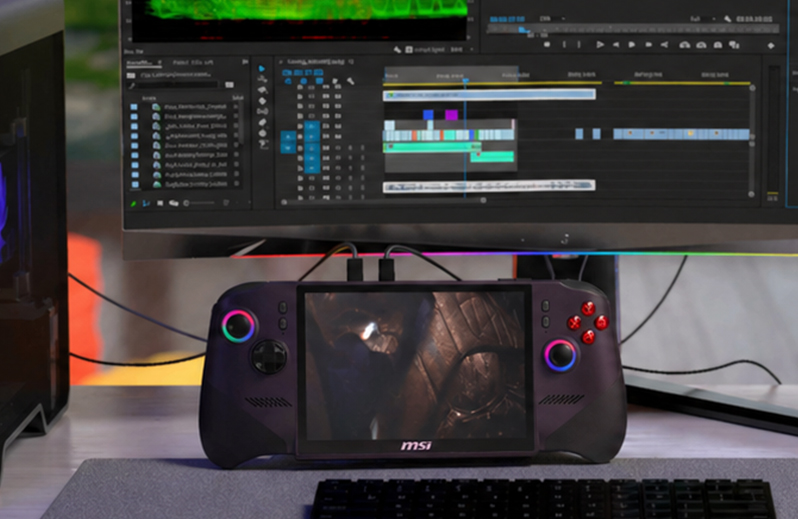Image resolution: width=798 pixels, height=519 pixels.
Task: Step back one frame in the Program monitor
Action: tap(616, 45)
